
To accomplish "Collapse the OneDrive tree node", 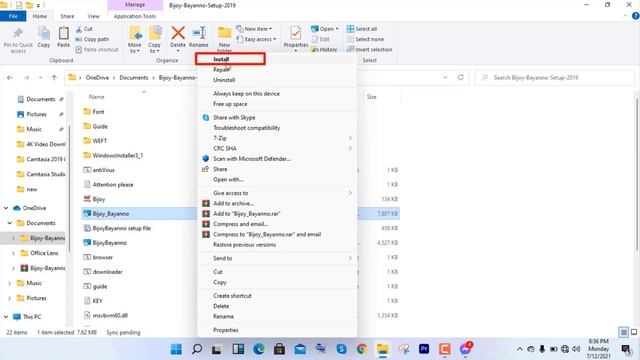I will point(6,208).
